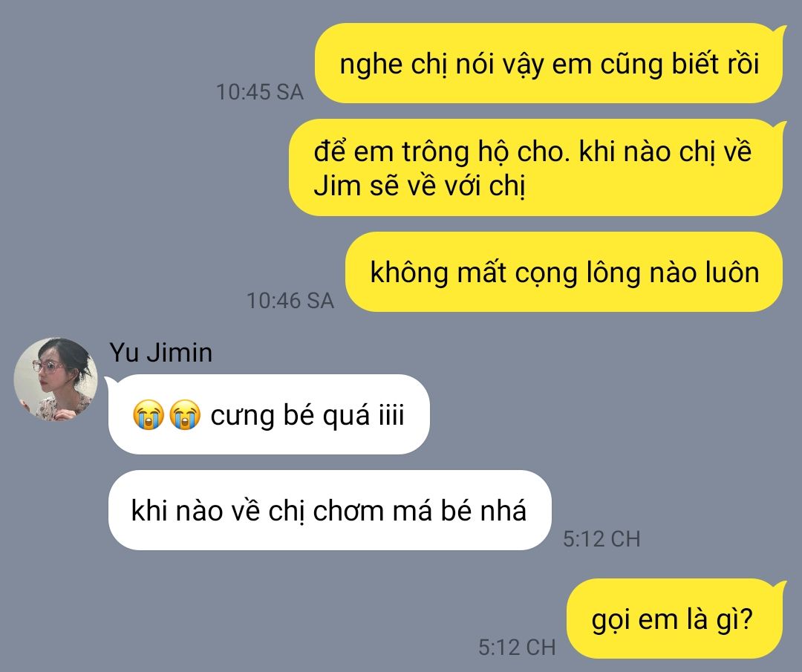Click the pointed tail of Yu Jimin's first bubble
The image size is (802, 672).
click(109, 382)
